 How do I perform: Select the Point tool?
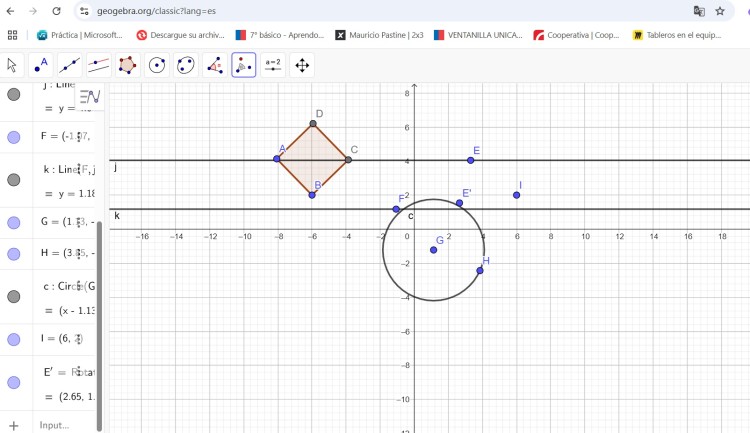pos(41,65)
